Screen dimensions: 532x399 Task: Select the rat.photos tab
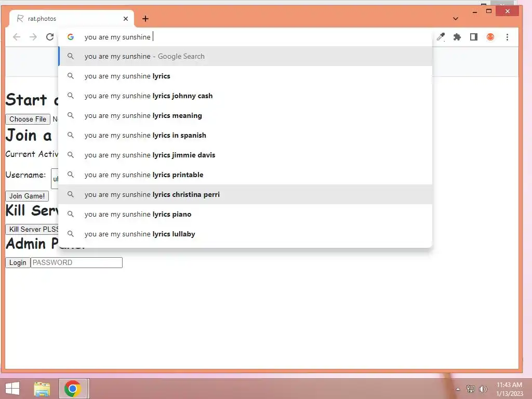[71, 19]
